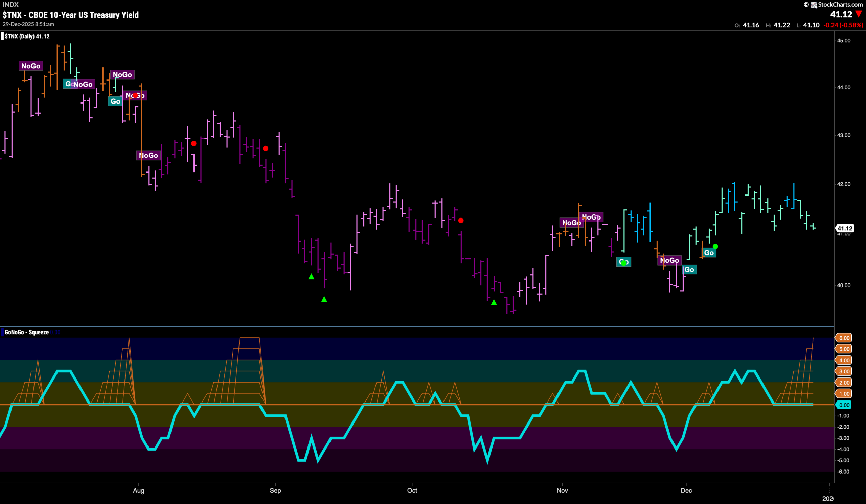The image size is (866, 504).
Task: Click the 40.00 price axis label
Action: 844,285
